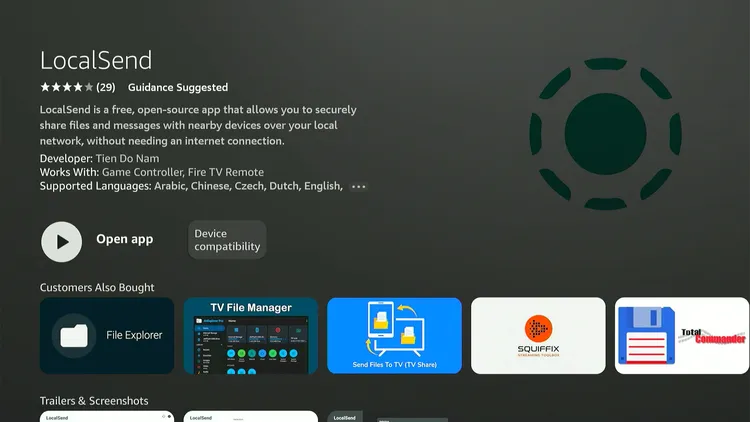
Task: Click the Guidance Suggested label
Action: 178,88
